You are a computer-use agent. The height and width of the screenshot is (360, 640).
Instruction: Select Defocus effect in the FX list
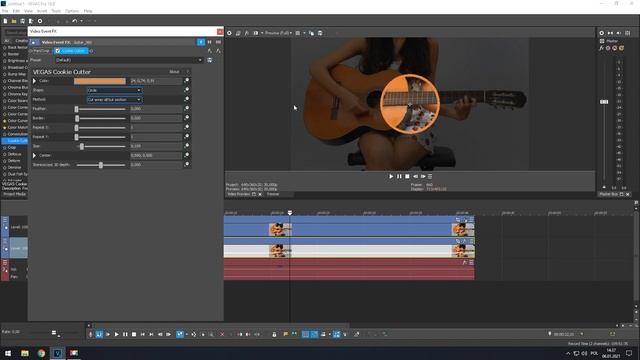[14, 154]
